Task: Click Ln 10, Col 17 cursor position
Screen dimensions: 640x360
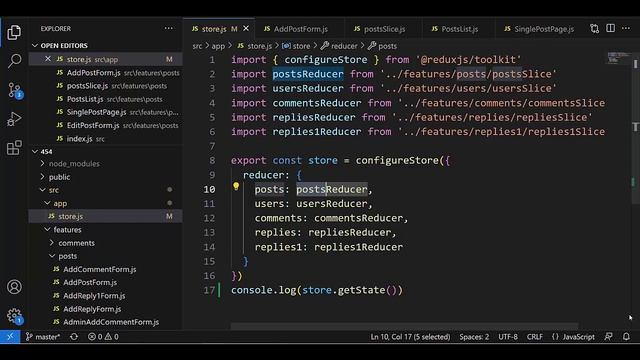Action: click(410, 337)
